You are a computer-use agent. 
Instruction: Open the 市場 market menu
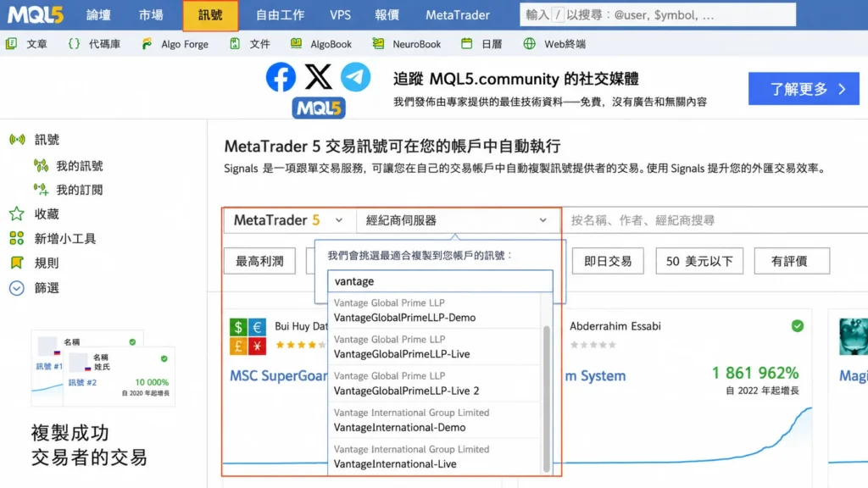[x=151, y=15]
